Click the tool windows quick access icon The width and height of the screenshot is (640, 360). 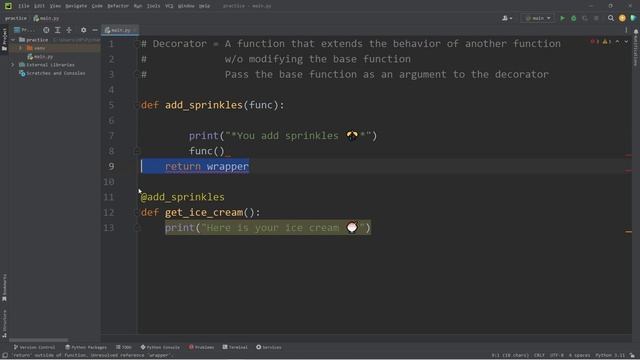[4, 356]
